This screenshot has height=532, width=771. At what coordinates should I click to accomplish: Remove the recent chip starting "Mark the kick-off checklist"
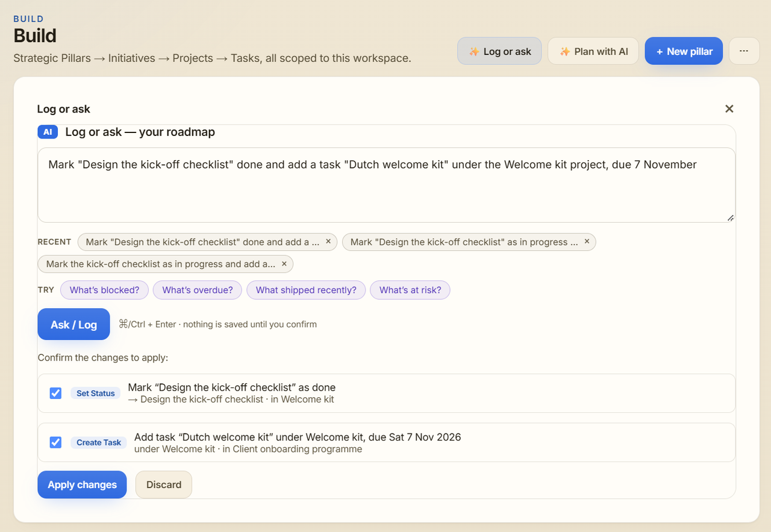[284, 264]
